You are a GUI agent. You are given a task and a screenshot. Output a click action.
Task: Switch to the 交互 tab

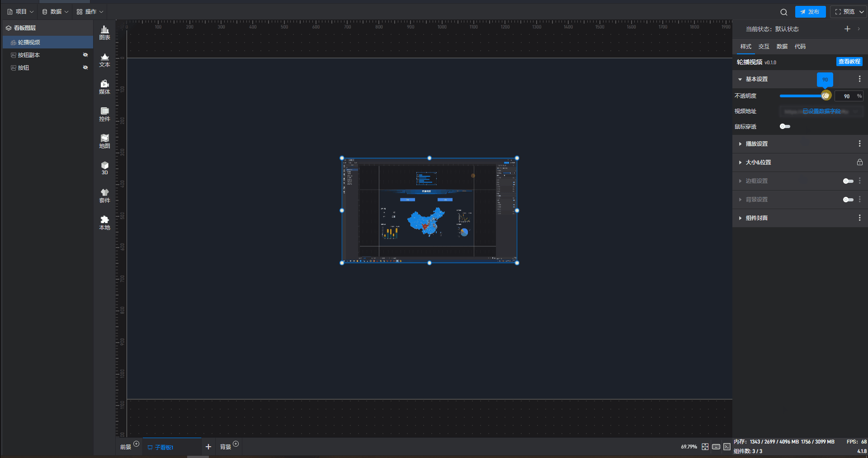pos(764,47)
